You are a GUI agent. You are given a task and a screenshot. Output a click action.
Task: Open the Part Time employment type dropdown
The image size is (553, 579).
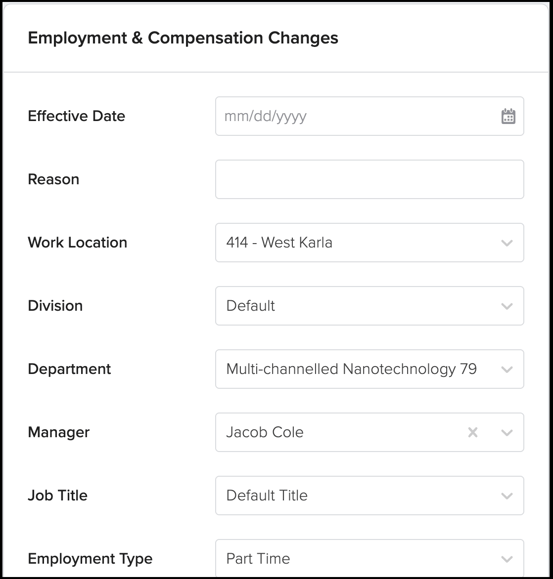tap(370, 558)
